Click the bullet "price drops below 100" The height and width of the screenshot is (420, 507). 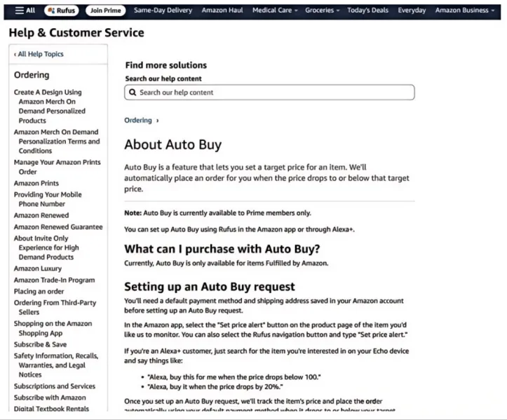[x=234, y=377]
